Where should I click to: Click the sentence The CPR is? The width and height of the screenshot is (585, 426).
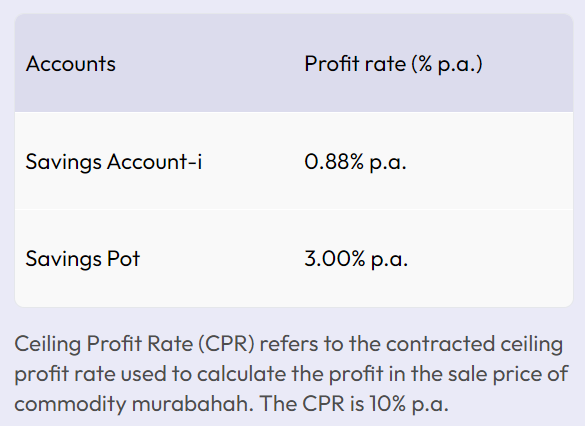[312, 404]
